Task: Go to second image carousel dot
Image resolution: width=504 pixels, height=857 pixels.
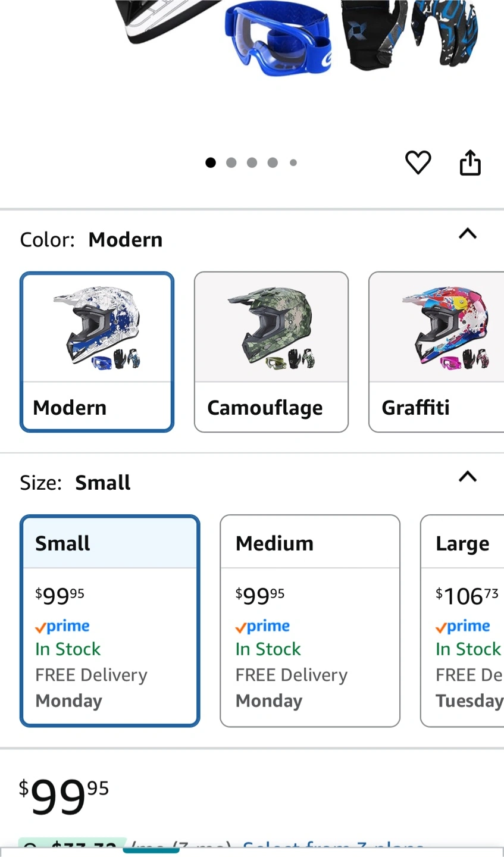Action: (x=231, y=162)
